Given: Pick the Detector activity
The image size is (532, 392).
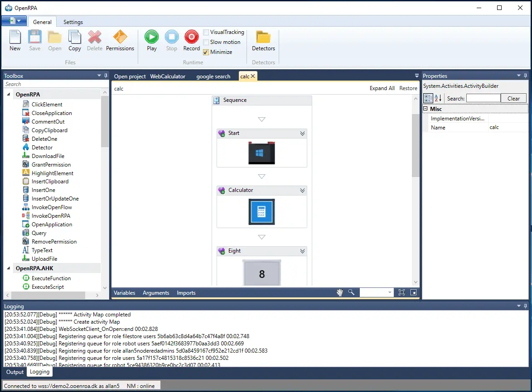Looking at the screenshot, I should tap(42, 148).
